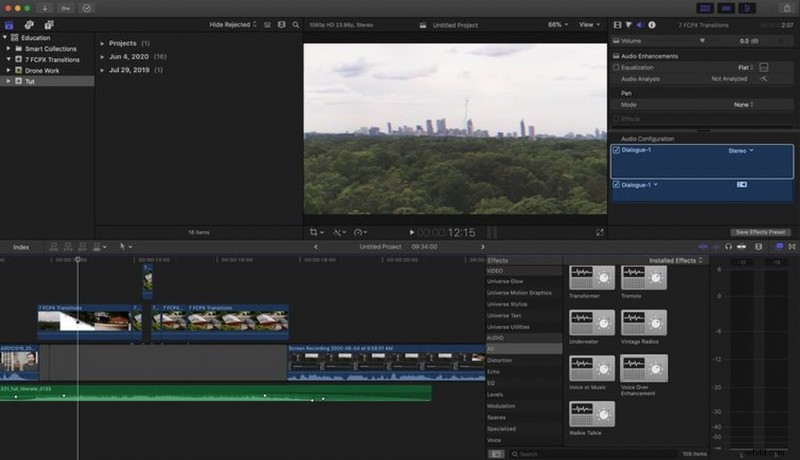
Task: Open the Info inspector tab icon
Action: click(x=652, y=25)
